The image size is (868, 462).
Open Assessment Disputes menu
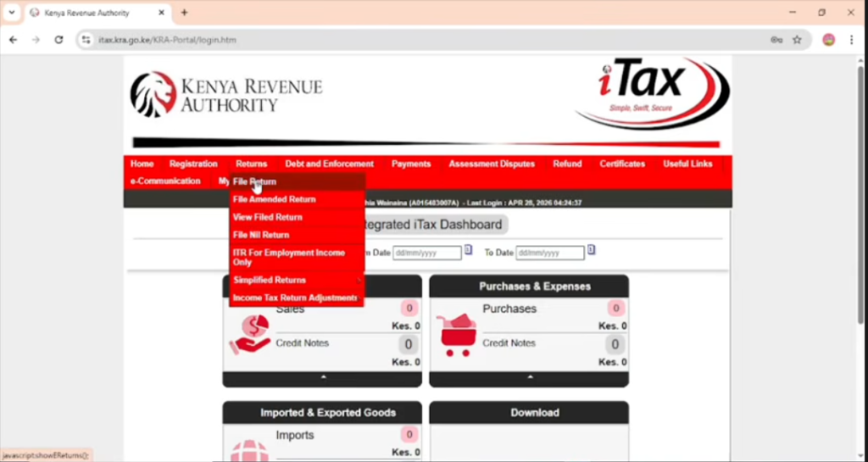(x=492, y=164)
